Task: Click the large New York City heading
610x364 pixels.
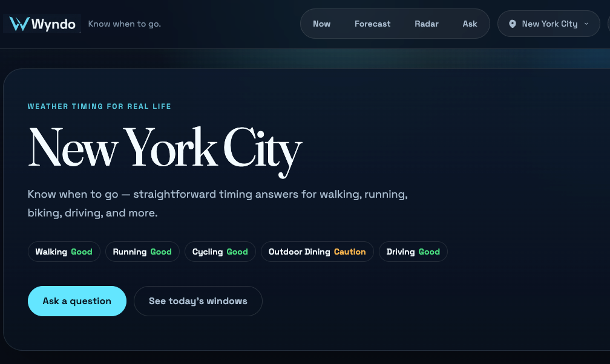Action: 165,149
